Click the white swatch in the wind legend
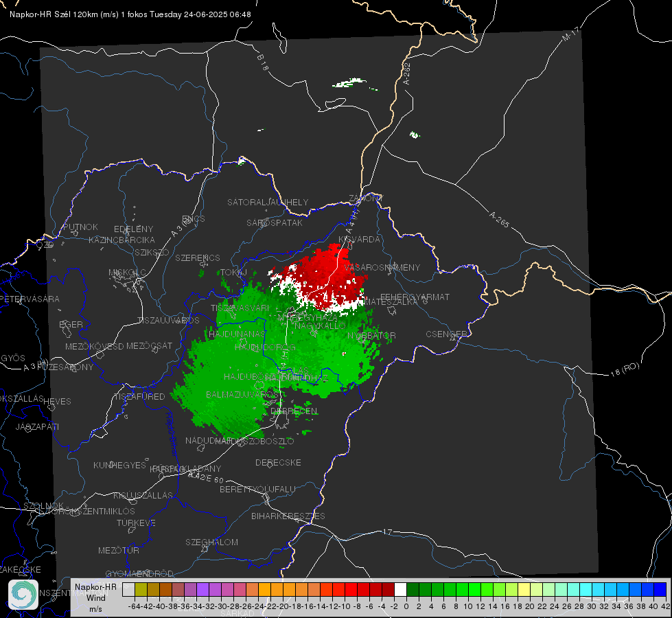Viewport: 672px width, 618px height. pyautogui.click(x=400, y=589)
